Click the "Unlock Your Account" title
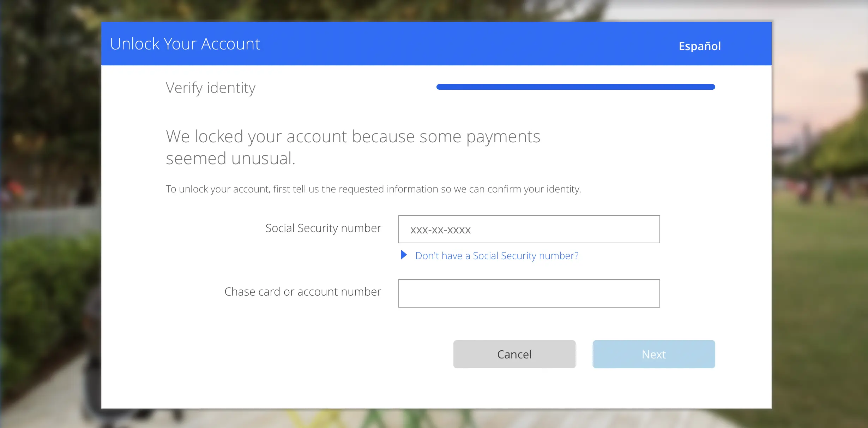868x428 pixels. [x=185, y=44]
